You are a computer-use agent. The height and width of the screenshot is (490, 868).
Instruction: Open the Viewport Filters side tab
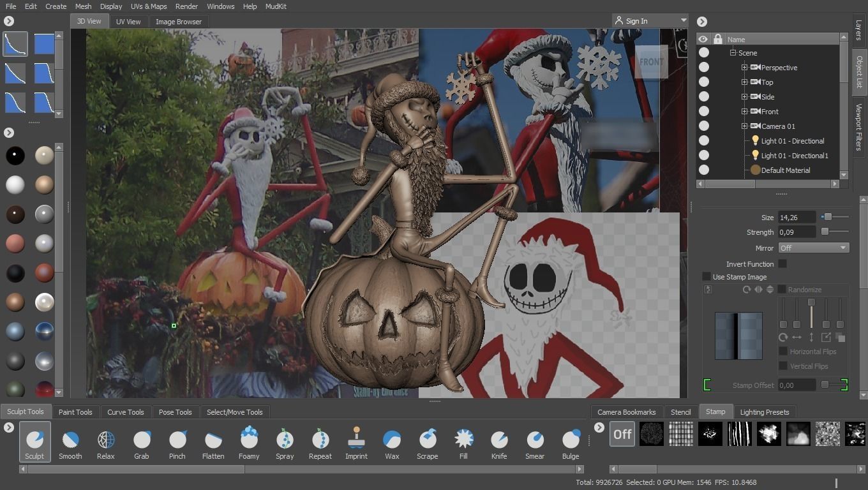click(859, 126)
